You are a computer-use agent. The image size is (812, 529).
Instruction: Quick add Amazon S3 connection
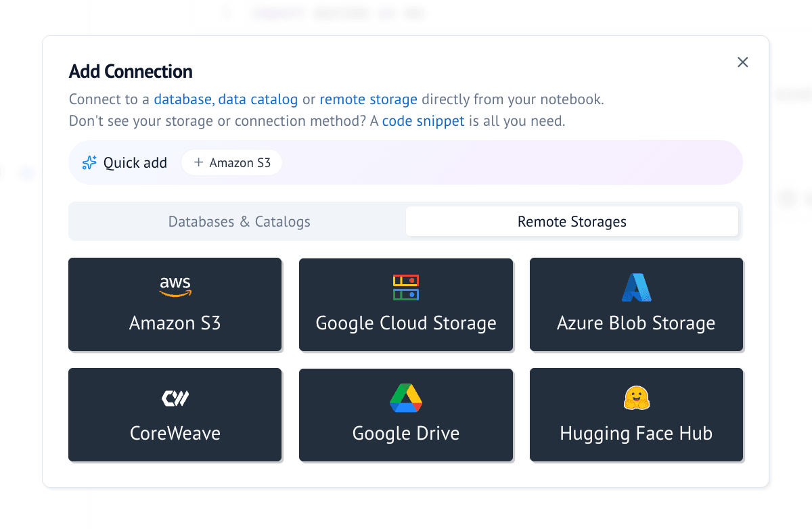click(x=232, y=163)
